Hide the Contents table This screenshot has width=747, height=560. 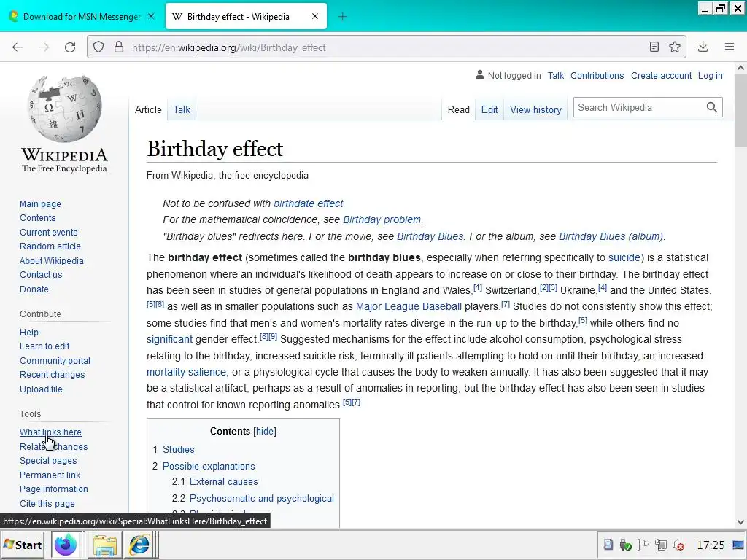point(264,432)
